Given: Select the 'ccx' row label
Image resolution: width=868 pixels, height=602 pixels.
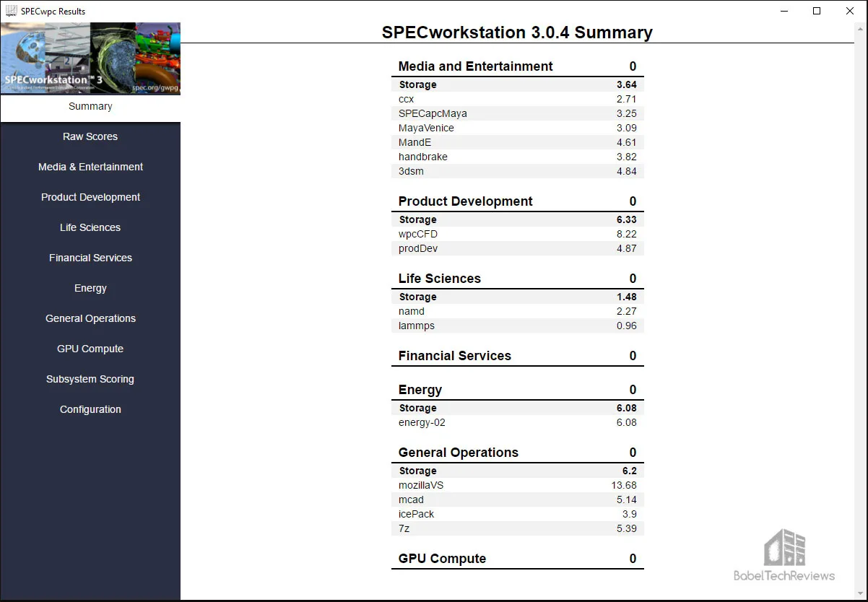Looking at the screenshot, I should click(x=406, y=99).
